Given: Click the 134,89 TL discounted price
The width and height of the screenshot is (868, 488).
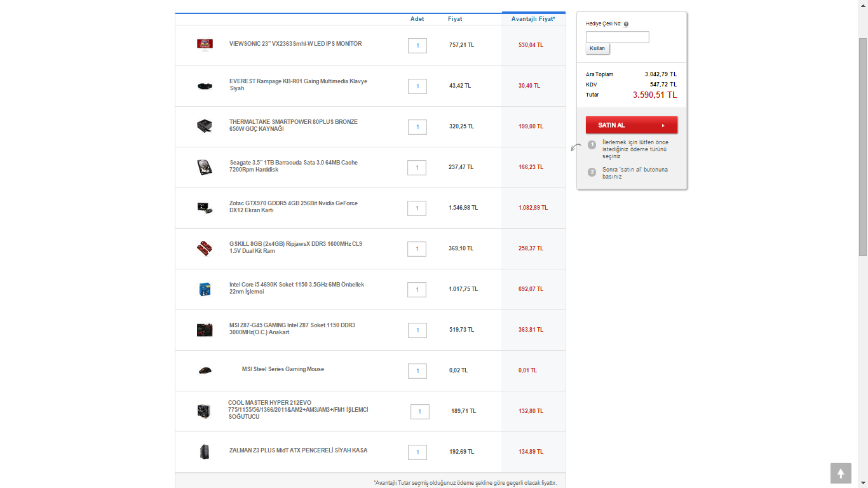Looking at the screenshot, I should click(x=531, y=452).
